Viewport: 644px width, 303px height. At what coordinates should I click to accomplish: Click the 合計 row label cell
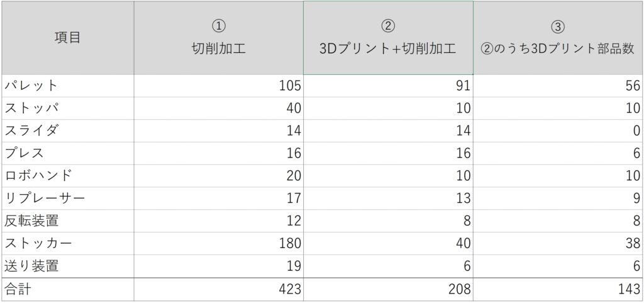(67, 290)
